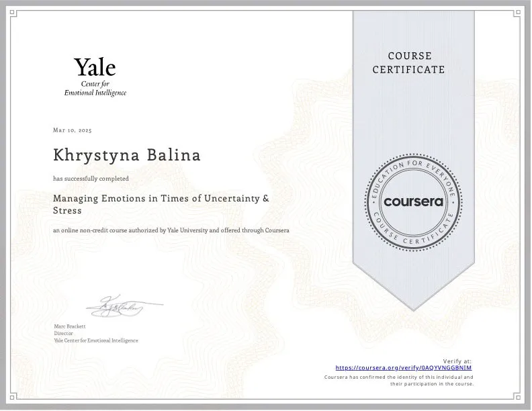Viewport: 532px width, 411px height.
Task: Click the bottom-right corner ornament square
Action: pos(518,397)
